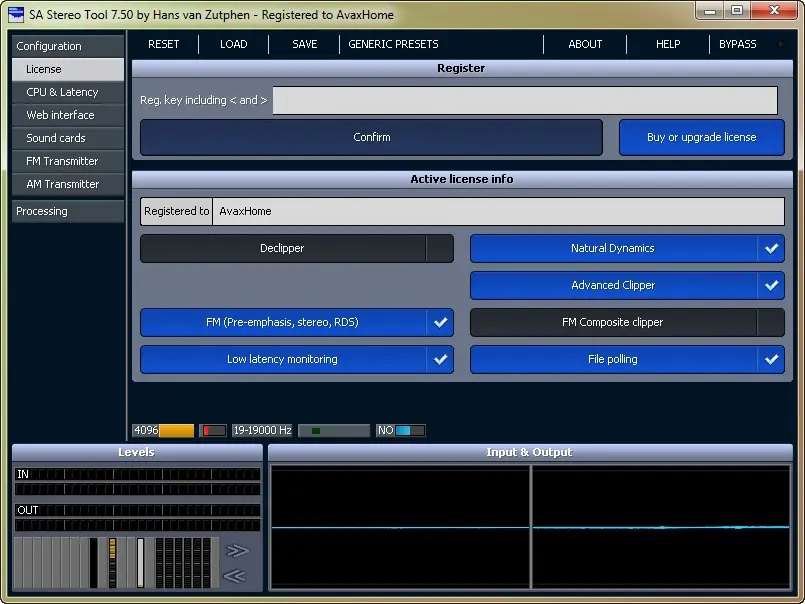Close the SA Stereo Tool window
805x604 pixels.
point(774,10)
